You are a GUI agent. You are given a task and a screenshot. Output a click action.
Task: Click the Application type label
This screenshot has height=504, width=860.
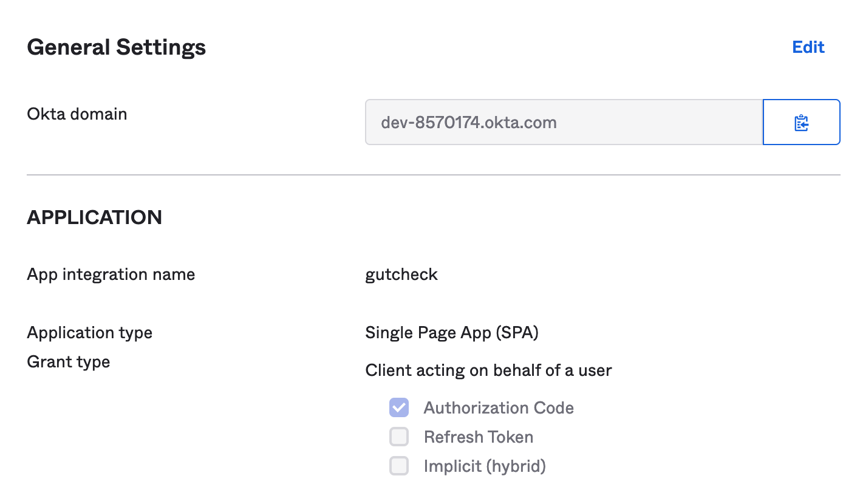coord(90,333)
